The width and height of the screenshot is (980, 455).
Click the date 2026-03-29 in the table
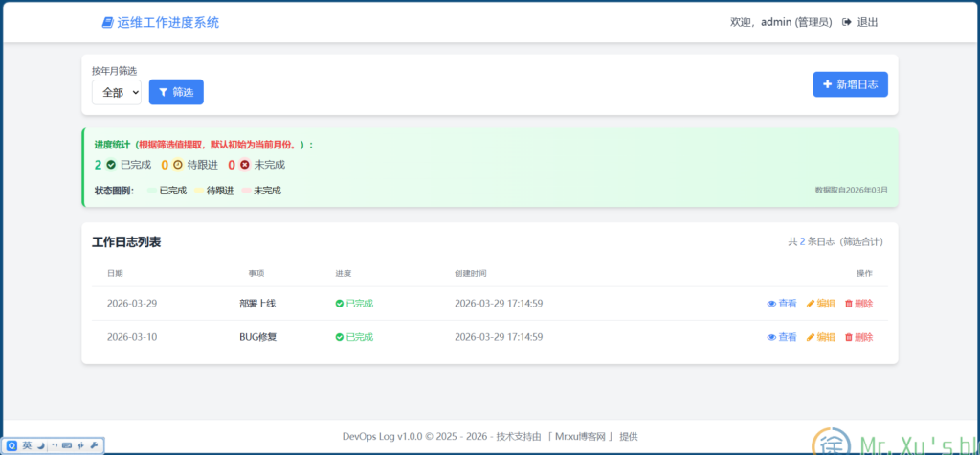(132, 304)
